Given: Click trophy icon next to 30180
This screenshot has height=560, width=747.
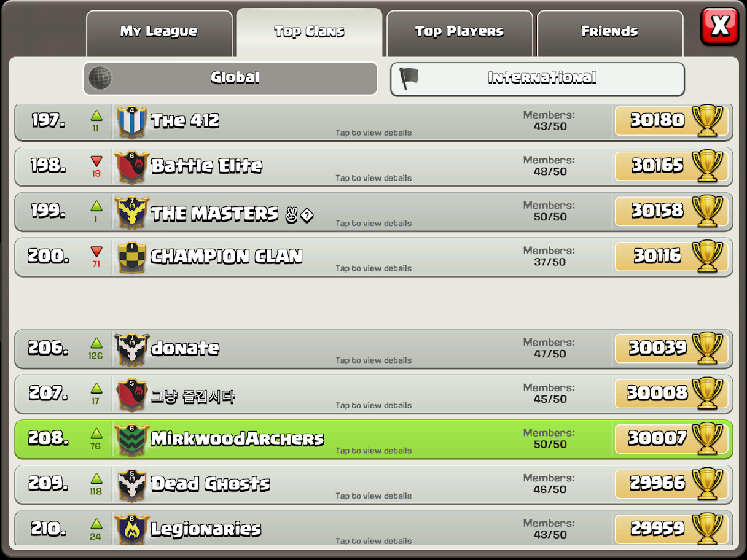Looking at the screenshot, I should click(x=707, y=120).
